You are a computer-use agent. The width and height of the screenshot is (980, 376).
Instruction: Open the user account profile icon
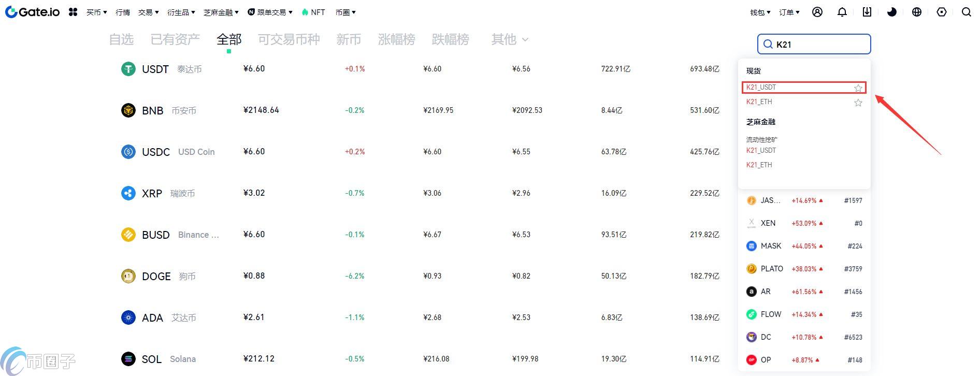tap(817, 12)
